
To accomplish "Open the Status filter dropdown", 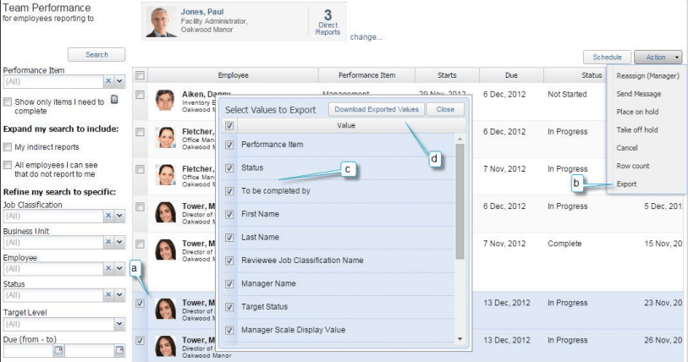I will click(119, 295).
